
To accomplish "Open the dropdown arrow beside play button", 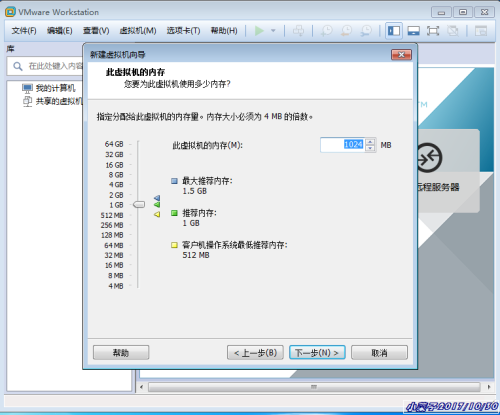I will coord(273,31).
